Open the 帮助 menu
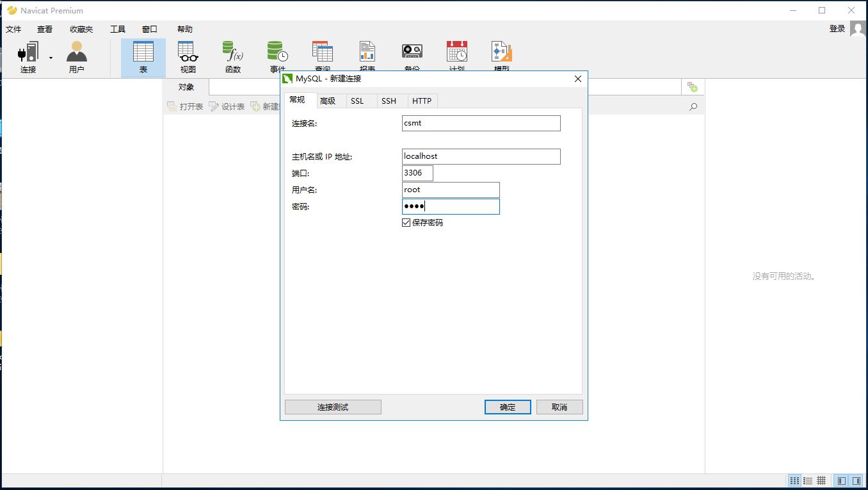Image resolution: width=868 pixels, height=490 pixels. click(x=185, y=29)
